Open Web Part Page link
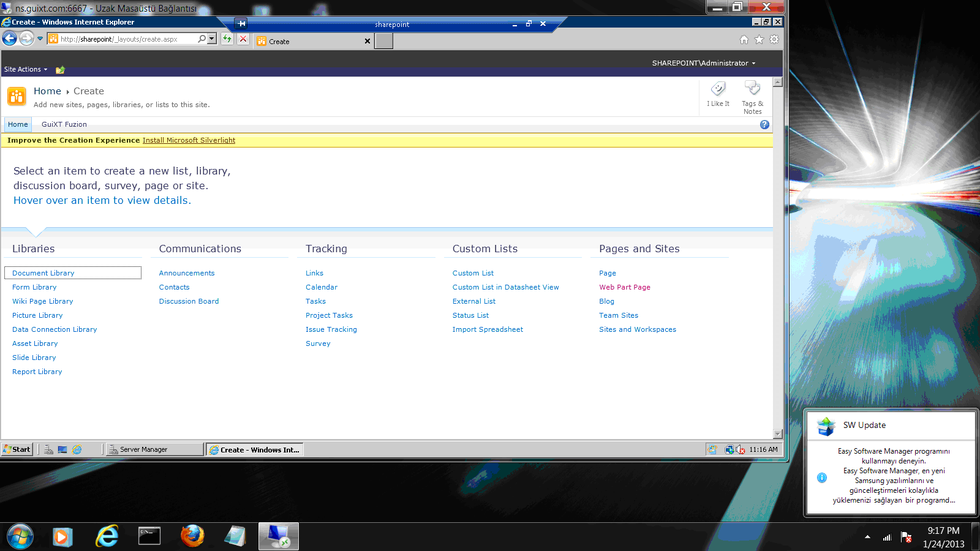The image size is (980, 551). coord(625,287)
